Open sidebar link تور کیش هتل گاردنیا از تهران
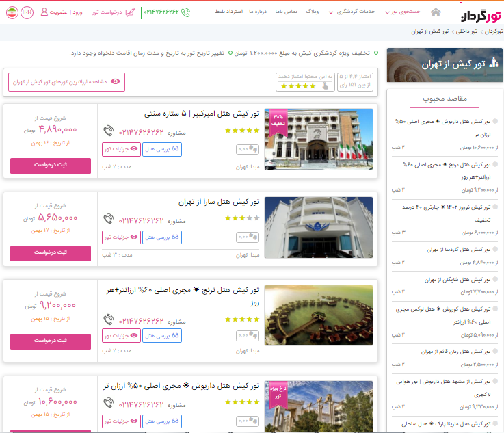The width and height of the screenshot is (504, 433). click(x=459, y=250)
